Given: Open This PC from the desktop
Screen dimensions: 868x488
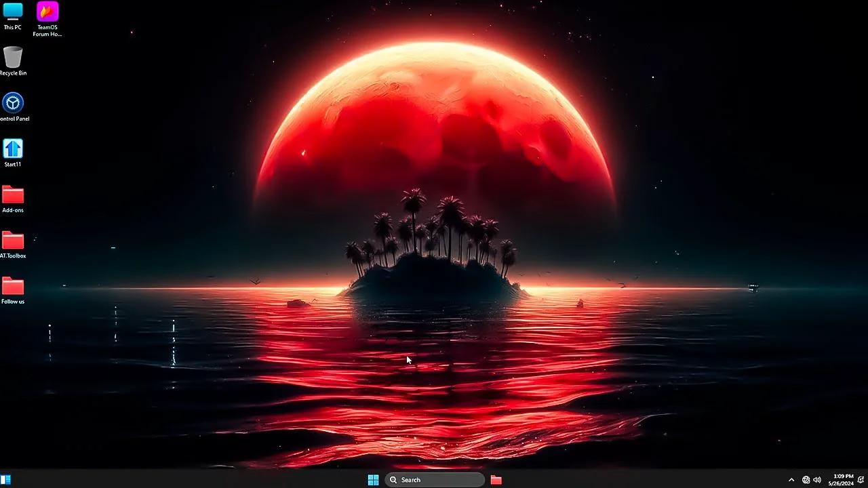Looking at the screenshot, I should [13, 15].
